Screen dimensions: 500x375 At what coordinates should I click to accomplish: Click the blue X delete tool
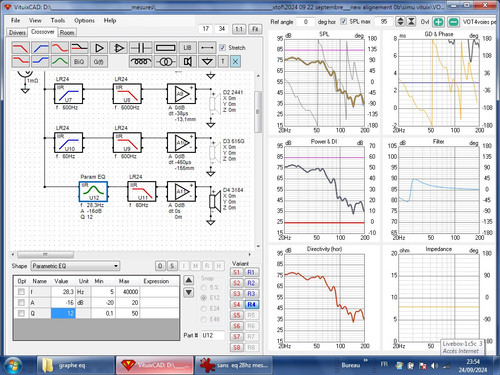pos(235,62)
